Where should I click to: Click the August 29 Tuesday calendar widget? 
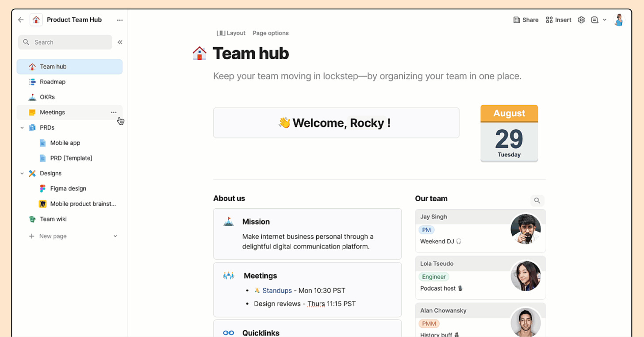pos(509,134)
